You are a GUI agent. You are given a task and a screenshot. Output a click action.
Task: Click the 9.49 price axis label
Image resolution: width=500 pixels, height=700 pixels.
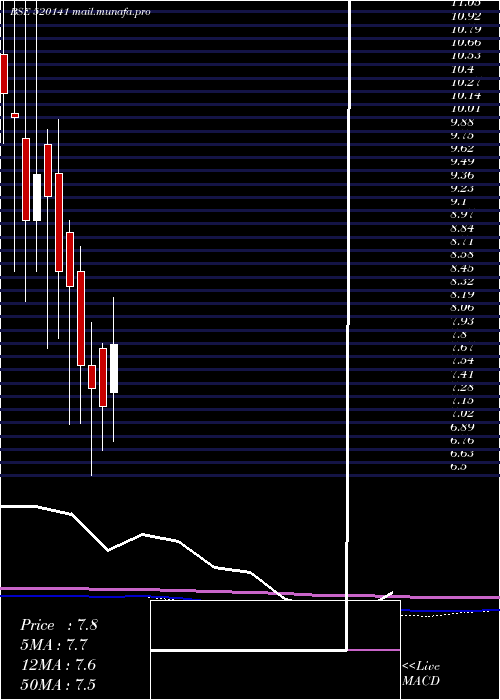pyautogui.click(x=462, y=162)
